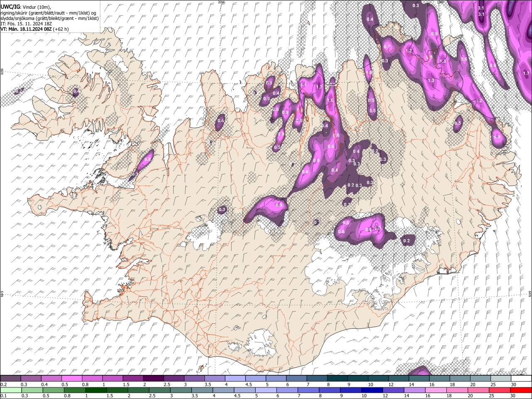532x399 pixels.
Task: Choose the 3.5 lavender swatch in upper legend
Action: pos(214,378)
